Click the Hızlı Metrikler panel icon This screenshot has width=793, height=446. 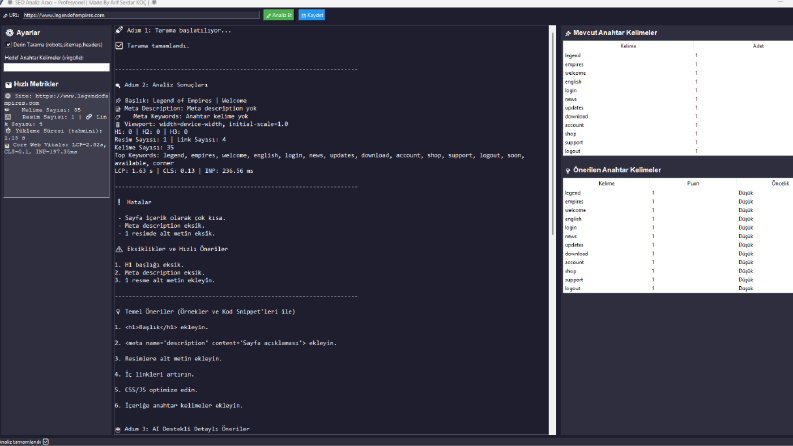[x=9, y=84]
